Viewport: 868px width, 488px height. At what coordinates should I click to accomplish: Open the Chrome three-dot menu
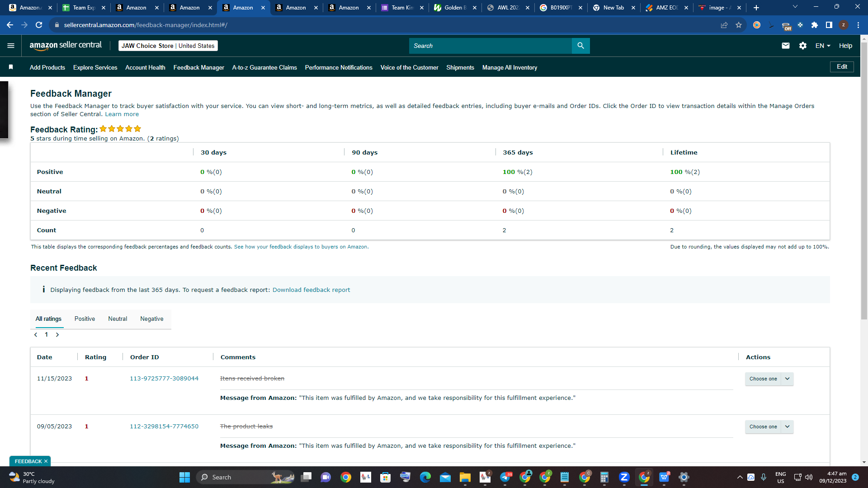tap(858, 25)
